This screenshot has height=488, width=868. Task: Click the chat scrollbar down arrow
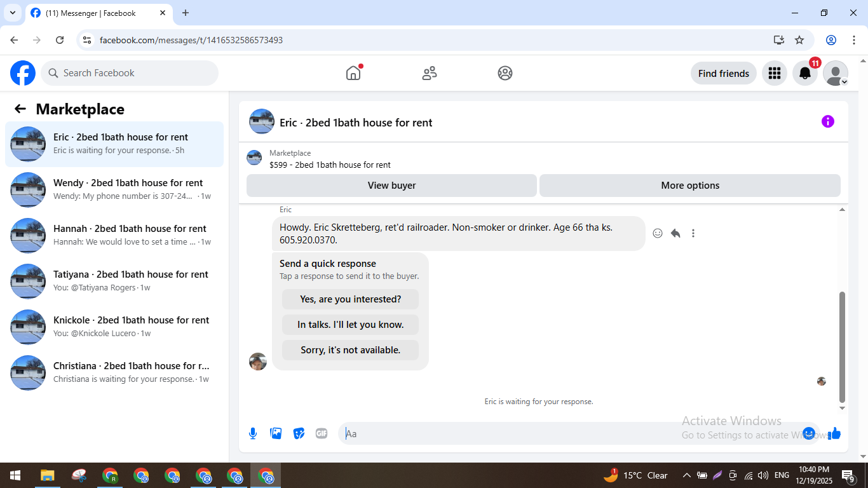click(843, 408)
